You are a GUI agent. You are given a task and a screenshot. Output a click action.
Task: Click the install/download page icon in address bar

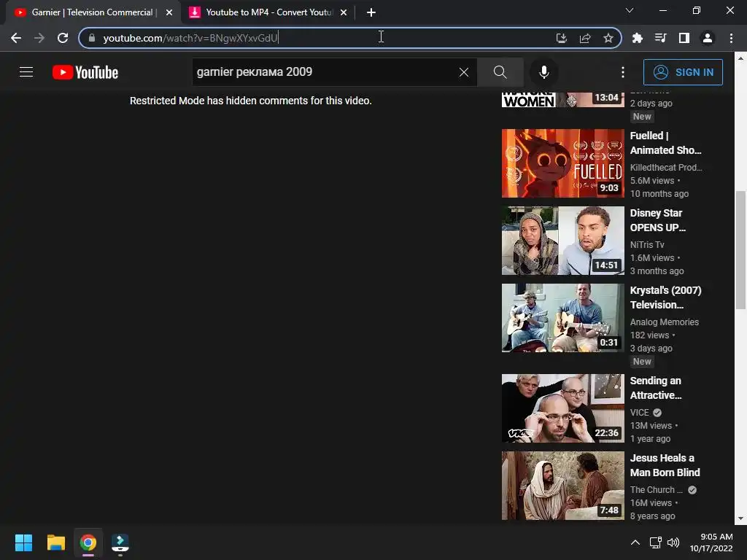[562, 38]
